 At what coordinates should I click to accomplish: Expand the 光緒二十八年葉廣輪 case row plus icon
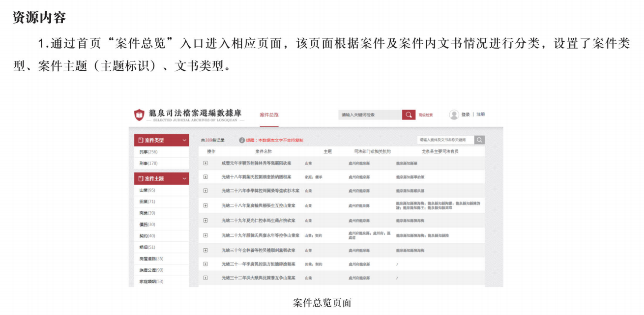click(205, 205)
